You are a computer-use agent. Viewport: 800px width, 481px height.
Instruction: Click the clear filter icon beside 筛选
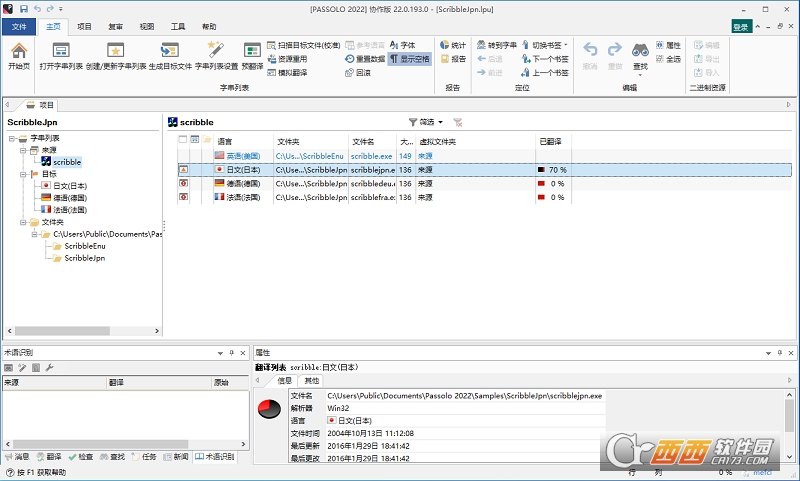coord(458,122)
